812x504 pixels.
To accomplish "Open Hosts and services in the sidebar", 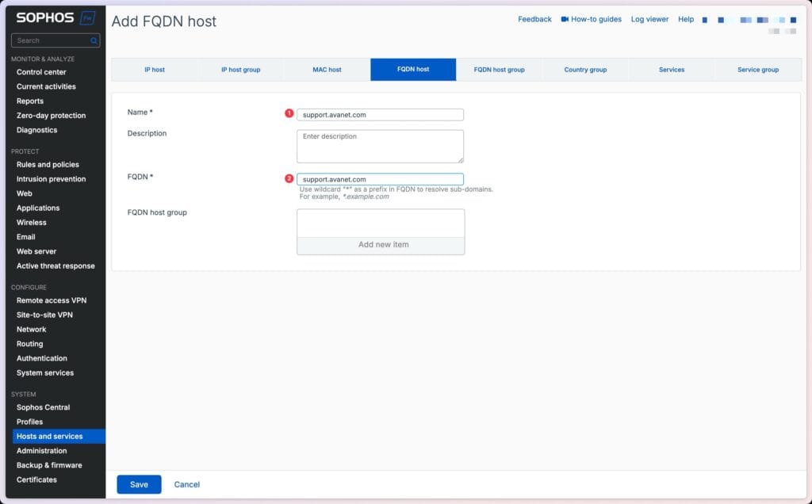I will coord(48,436).
